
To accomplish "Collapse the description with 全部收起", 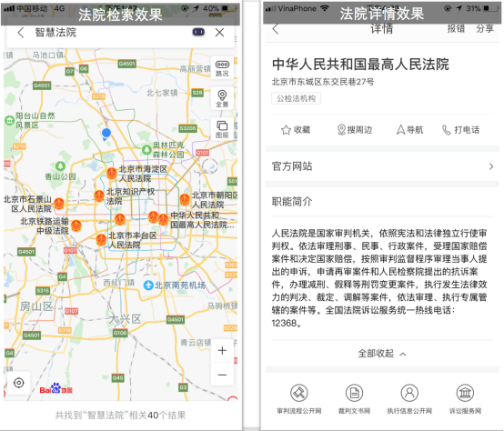I will (382, 354).
